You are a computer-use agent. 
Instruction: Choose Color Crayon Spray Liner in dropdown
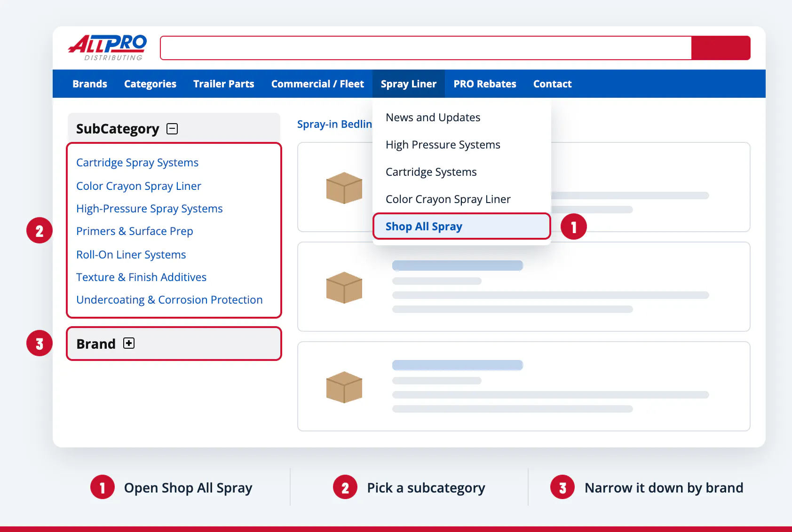point(448,199)
